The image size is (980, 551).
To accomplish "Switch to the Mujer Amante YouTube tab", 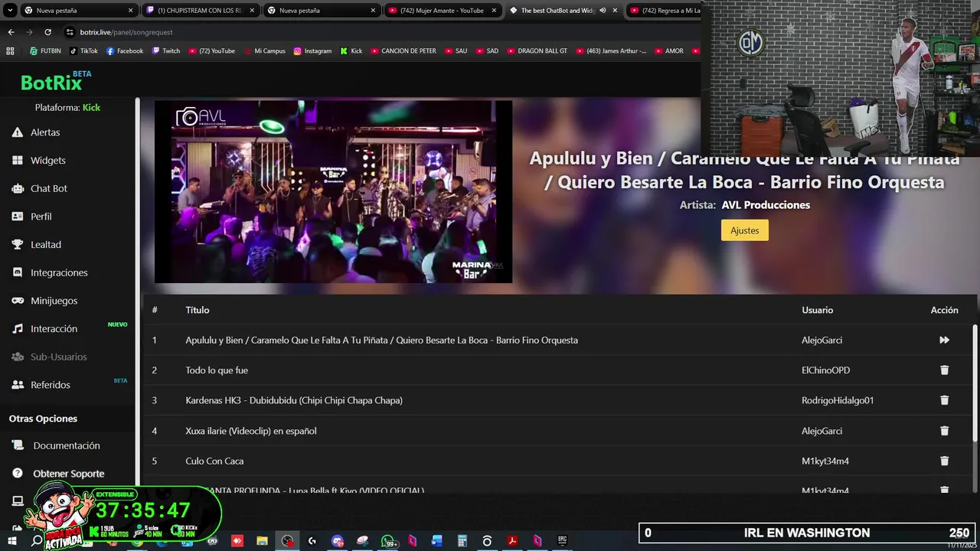I will coord(443,11).
